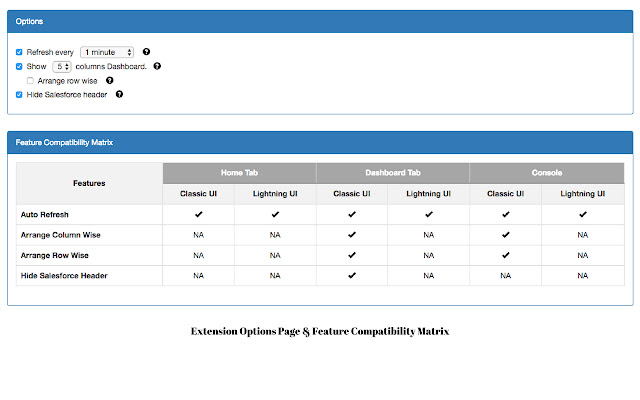
Task: Enable the Arrange row wise checkbox
Action: (30, 81)
